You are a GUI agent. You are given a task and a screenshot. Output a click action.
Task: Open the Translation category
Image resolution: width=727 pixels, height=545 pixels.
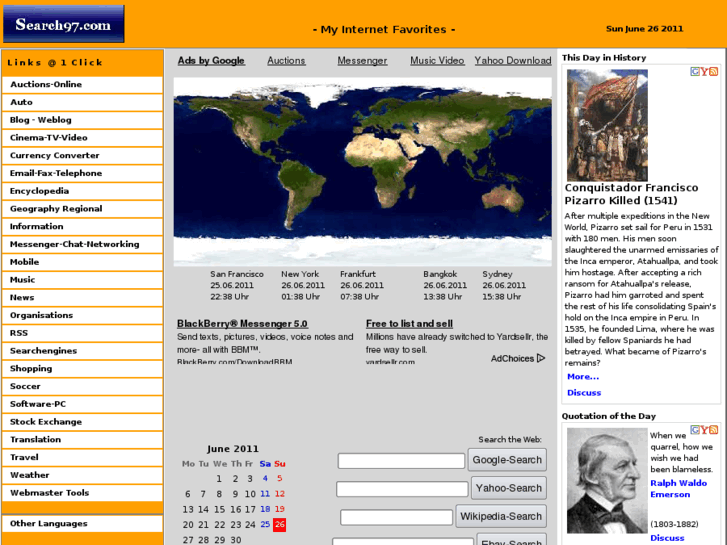[83, 439]
